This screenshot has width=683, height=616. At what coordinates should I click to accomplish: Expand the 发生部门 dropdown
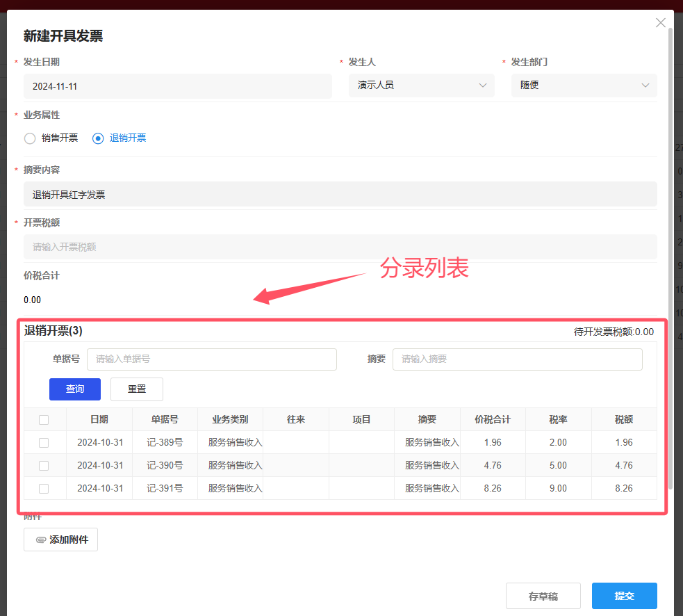584,86
